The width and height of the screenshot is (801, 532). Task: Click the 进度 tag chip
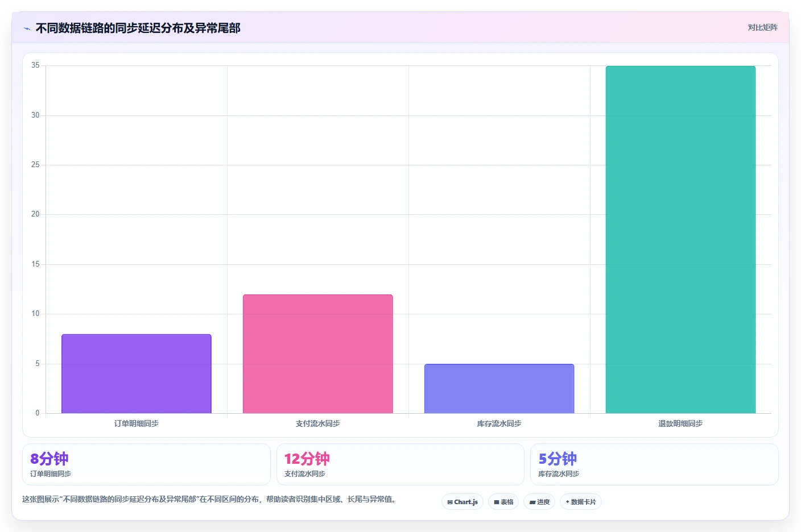pos(539,502)
